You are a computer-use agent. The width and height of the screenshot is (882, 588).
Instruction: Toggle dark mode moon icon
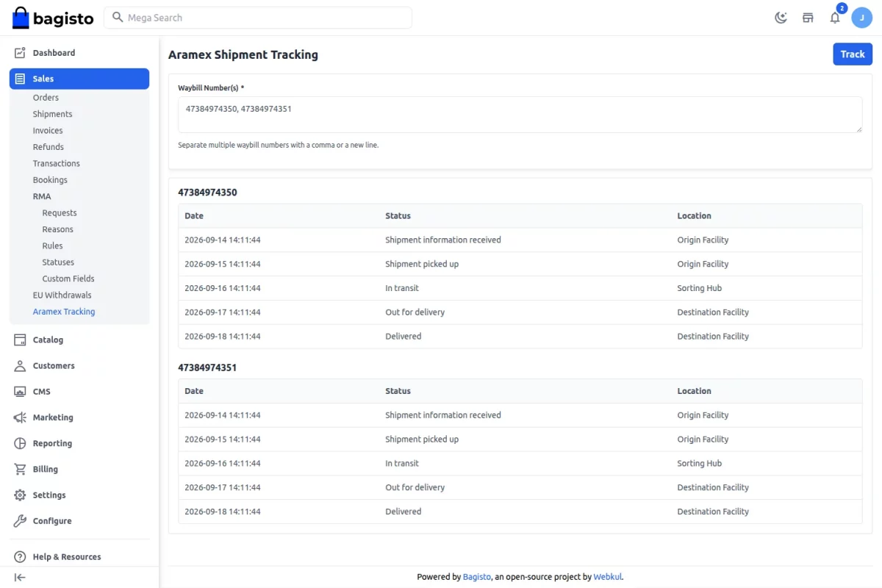pos(781,18)
